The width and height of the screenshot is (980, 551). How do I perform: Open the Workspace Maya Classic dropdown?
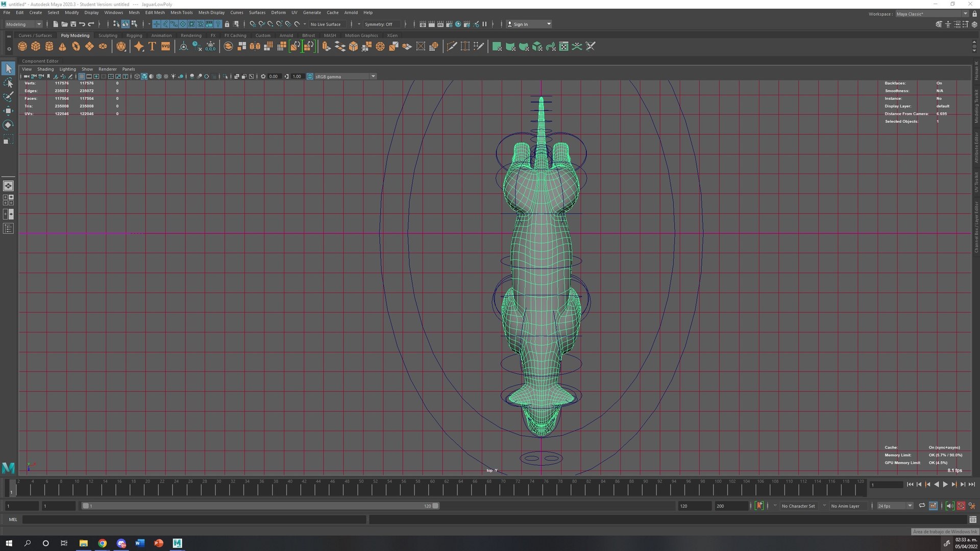932,14
